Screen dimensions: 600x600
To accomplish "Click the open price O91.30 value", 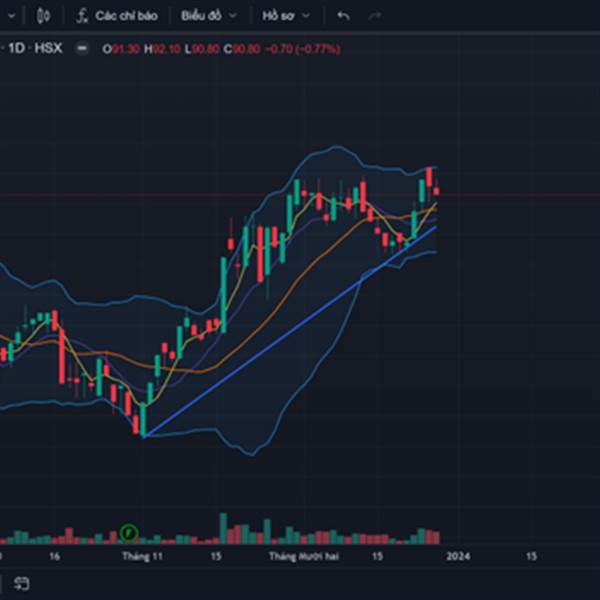I will (121, 49).
